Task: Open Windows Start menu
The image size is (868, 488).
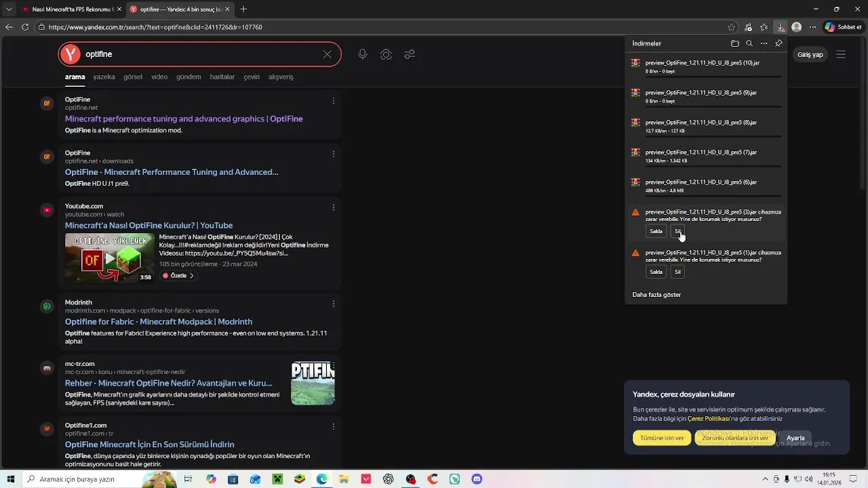Action: [10, 479]
